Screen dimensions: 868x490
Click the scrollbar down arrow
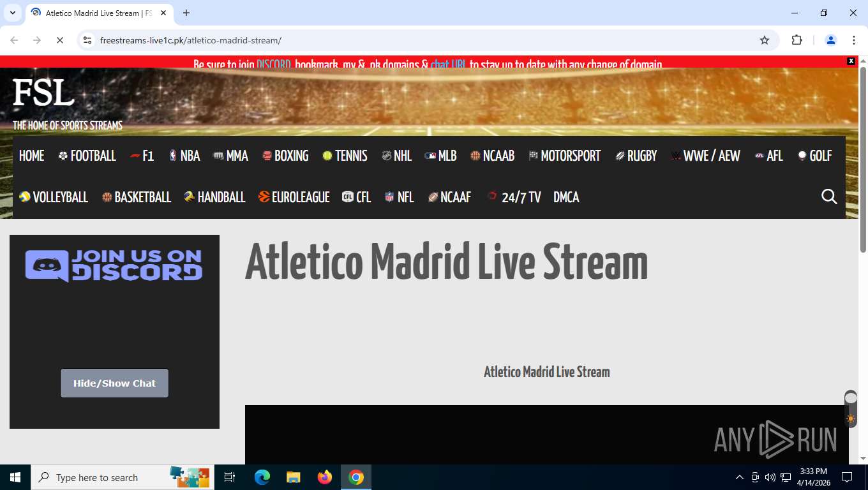tap(863, 458)
